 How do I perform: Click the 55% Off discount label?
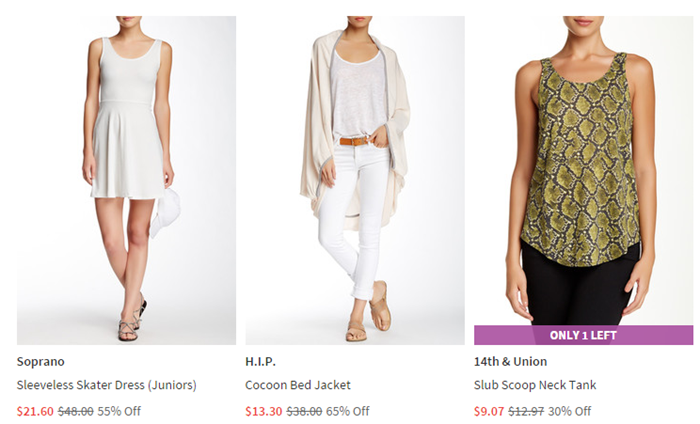point(119,411)
